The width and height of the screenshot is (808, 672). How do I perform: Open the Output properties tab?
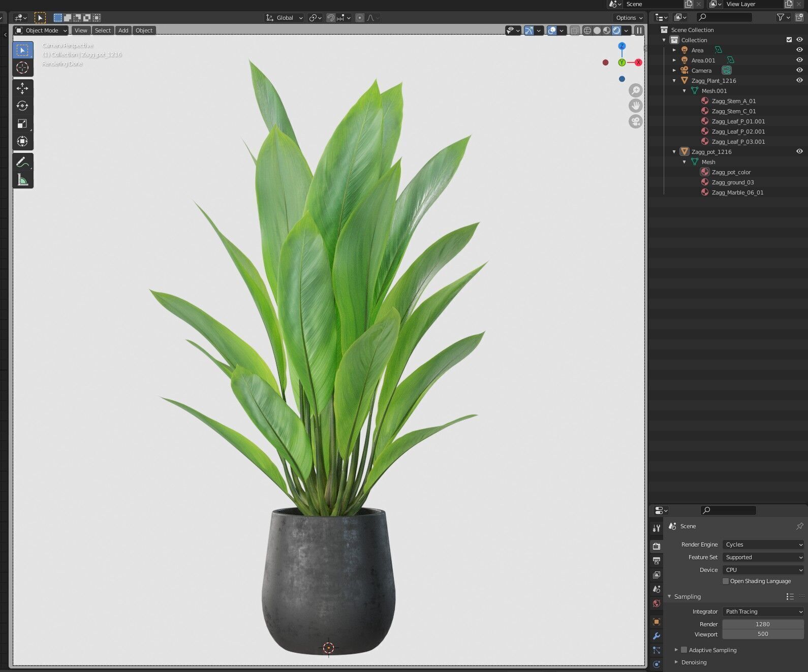click(x=657, y=561)
